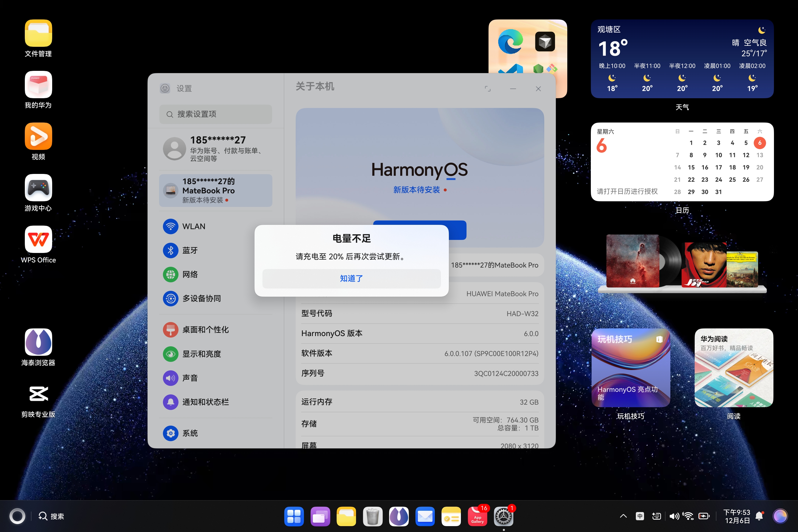Click the 新版本待安装 link under HarmonyOS
Screen dimensions: 798x532
click(x=417, y=190)
